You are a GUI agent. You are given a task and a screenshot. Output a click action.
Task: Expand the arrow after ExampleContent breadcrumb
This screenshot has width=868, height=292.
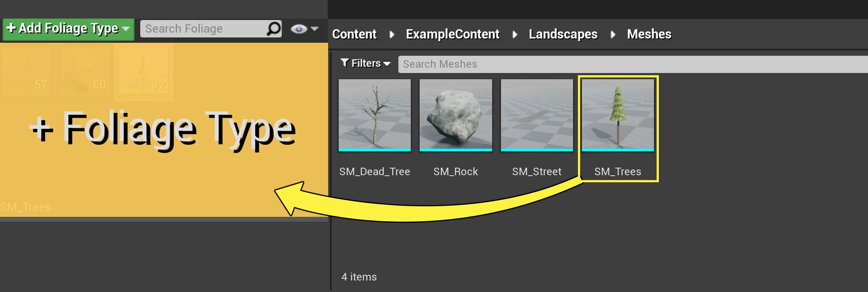pos(515,34)
